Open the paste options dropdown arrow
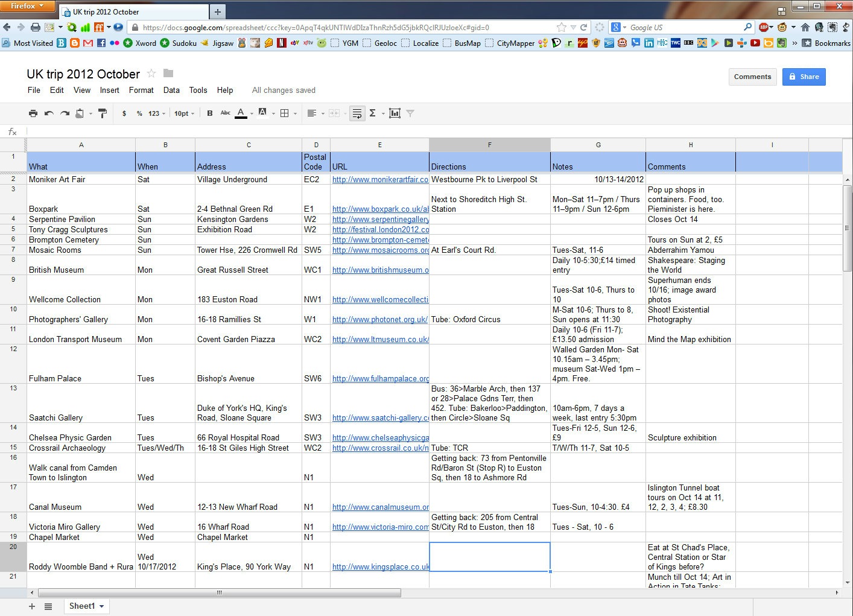This screenshot has width=853, height=616. (90, 113)
